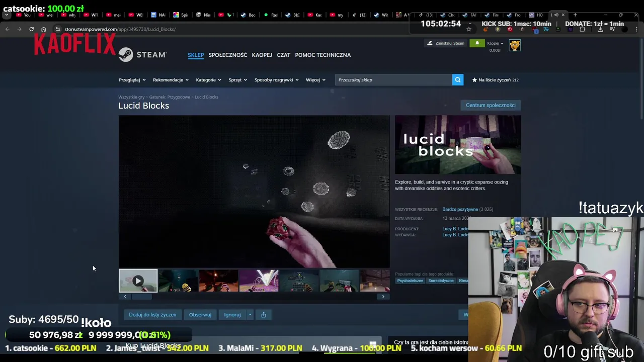Click Zainstaluj Steam button
This screenshot has width=644, height=362.
point(446,43)
